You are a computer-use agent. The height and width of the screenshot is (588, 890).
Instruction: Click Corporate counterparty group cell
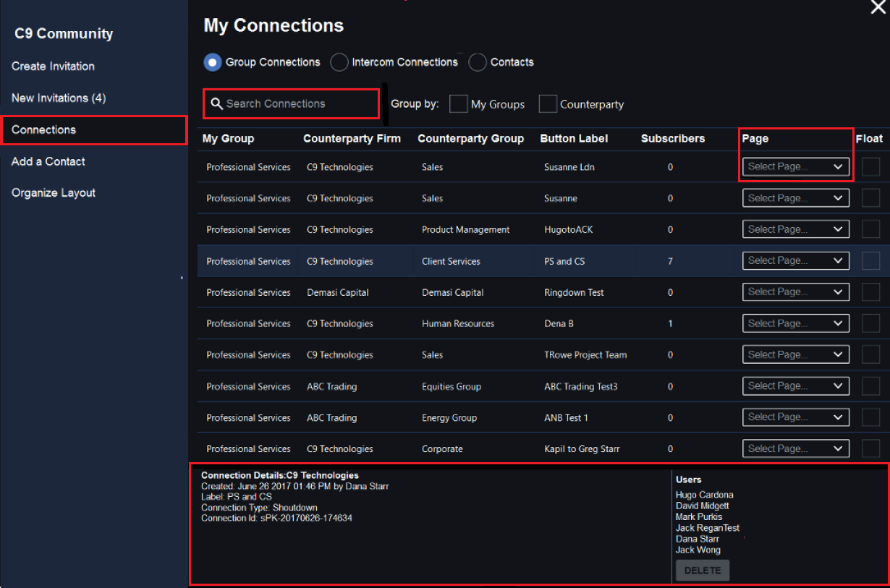(x=442, y=449)
